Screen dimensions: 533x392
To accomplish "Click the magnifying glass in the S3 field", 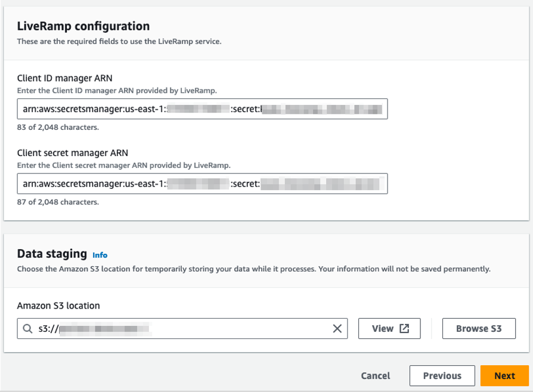I will pyautogui.click(x=28, y=328).
